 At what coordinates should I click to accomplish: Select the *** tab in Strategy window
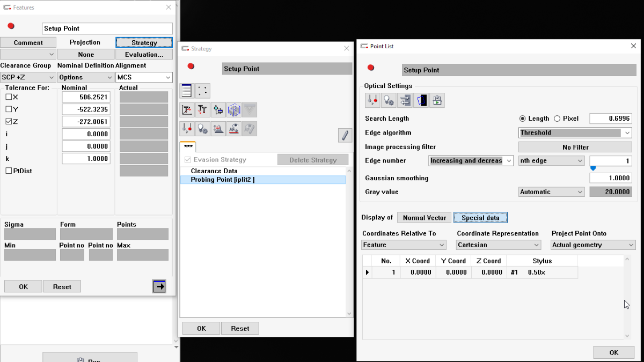point(188,146)
